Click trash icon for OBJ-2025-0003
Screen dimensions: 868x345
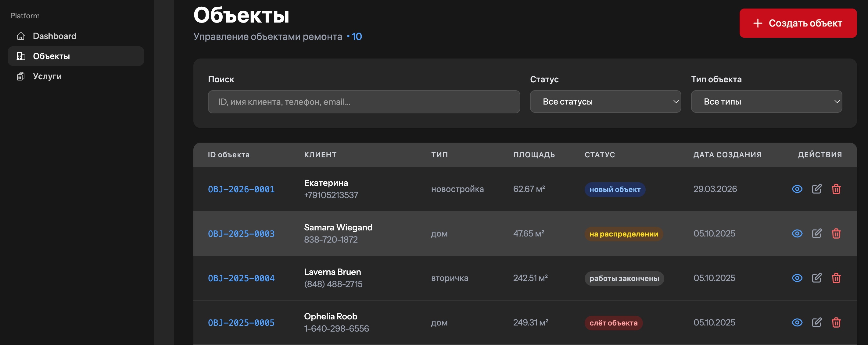point(836,233)
